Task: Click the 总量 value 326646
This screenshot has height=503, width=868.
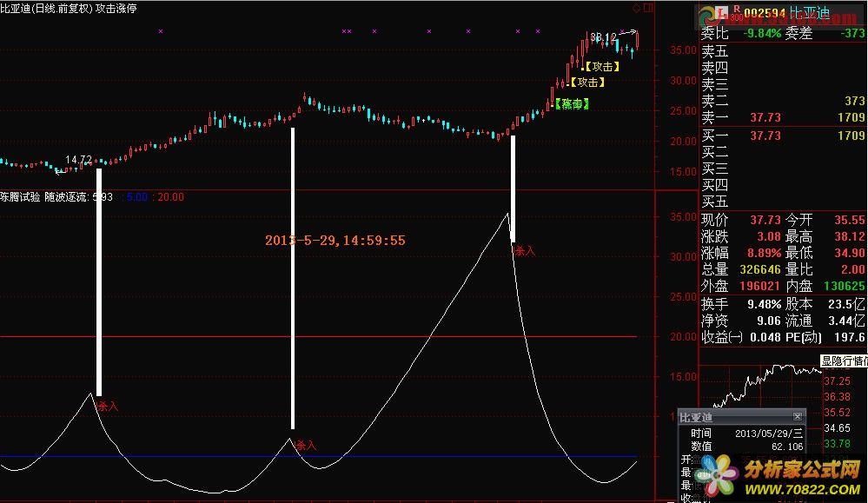Action: click(760, 269)
